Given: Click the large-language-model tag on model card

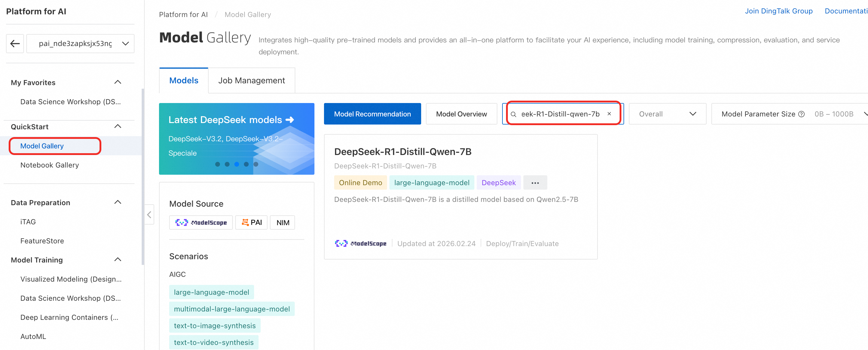Looking at the screenshot, I should (432, 182).
